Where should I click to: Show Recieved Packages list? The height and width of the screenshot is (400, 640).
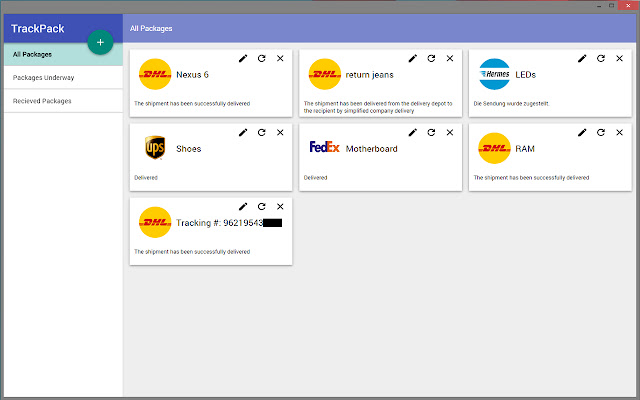tap(63, 101)
